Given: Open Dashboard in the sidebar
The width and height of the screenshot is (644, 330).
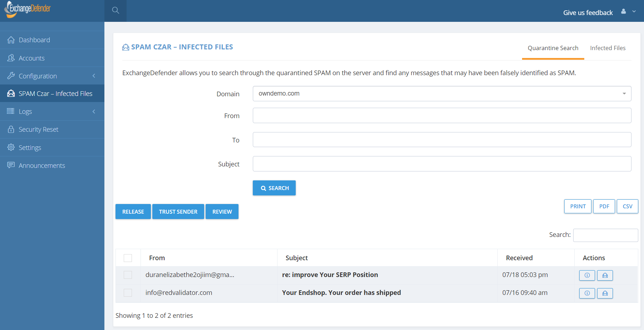Looking at the screenshot, I should tap(52, 40).
